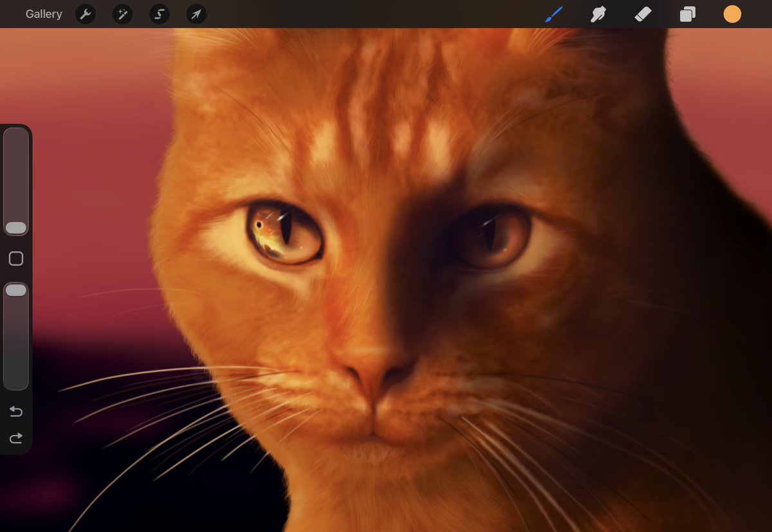The width and height of the screenshot is (772, 532).
Task: Undo the last stroke
Action: pyautogui.click(x=16, y=412)
